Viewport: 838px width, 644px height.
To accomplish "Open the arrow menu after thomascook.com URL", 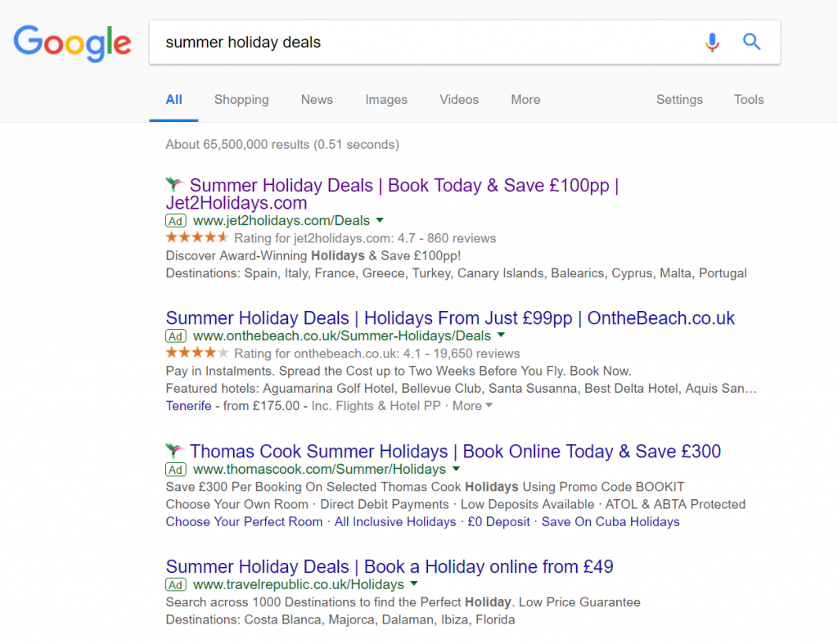I will click(x=456, y=469).
